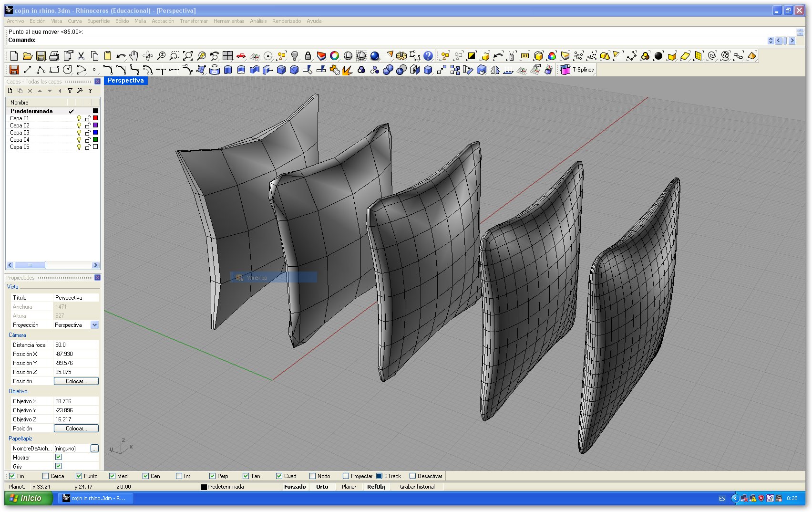Open the T-Splines toolbar button

(x=578, y=70)
